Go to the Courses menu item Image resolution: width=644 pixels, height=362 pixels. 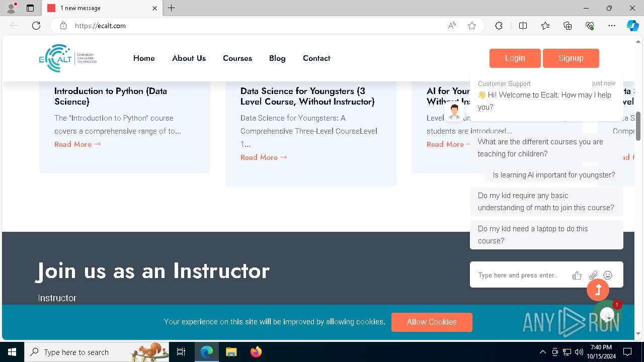click(237, 58)
